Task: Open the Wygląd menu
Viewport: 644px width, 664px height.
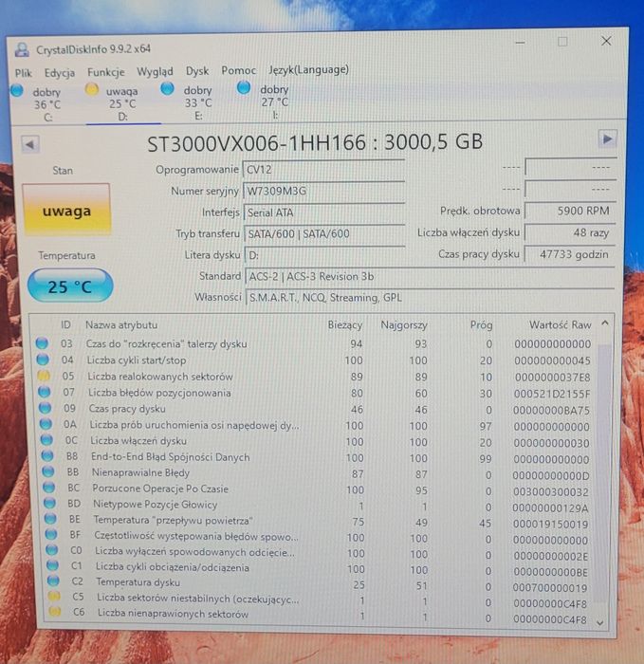Action: 155,71
